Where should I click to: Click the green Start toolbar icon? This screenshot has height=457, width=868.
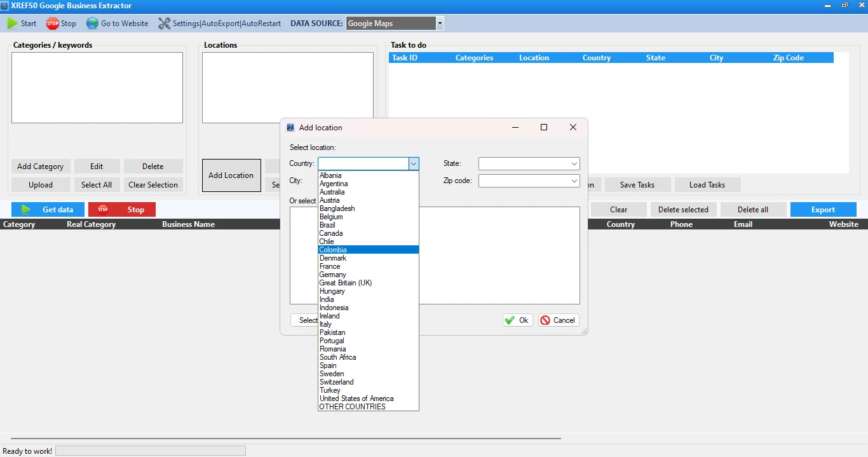[13, 24]
